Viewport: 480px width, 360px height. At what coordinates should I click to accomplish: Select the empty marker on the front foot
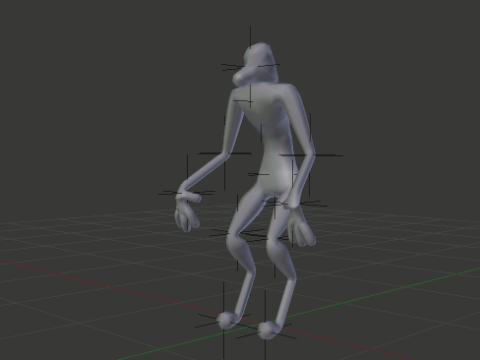[265, 331]
